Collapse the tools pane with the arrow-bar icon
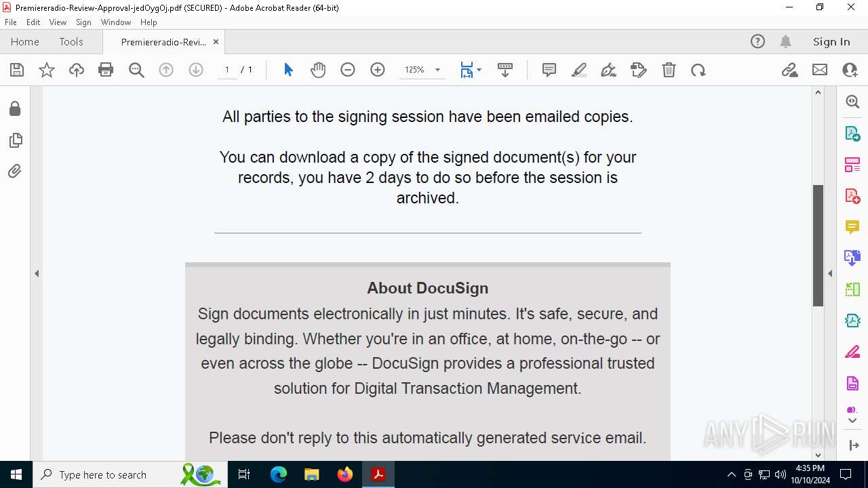 pos(852,445)
